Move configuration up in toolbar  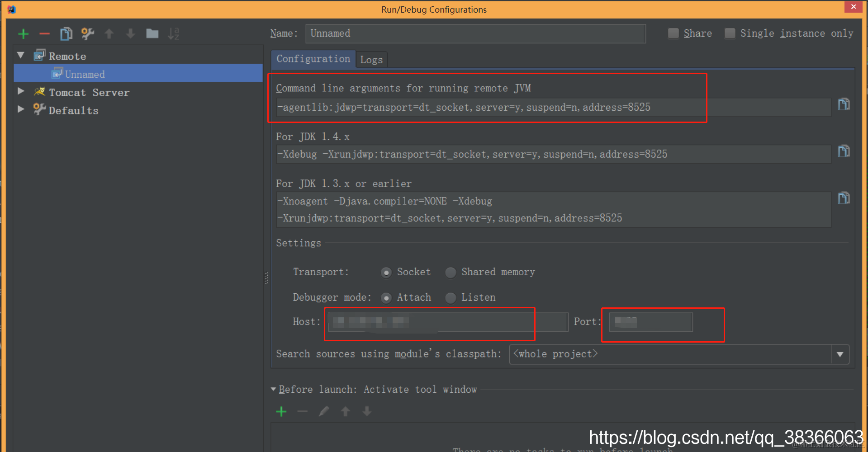109,34
